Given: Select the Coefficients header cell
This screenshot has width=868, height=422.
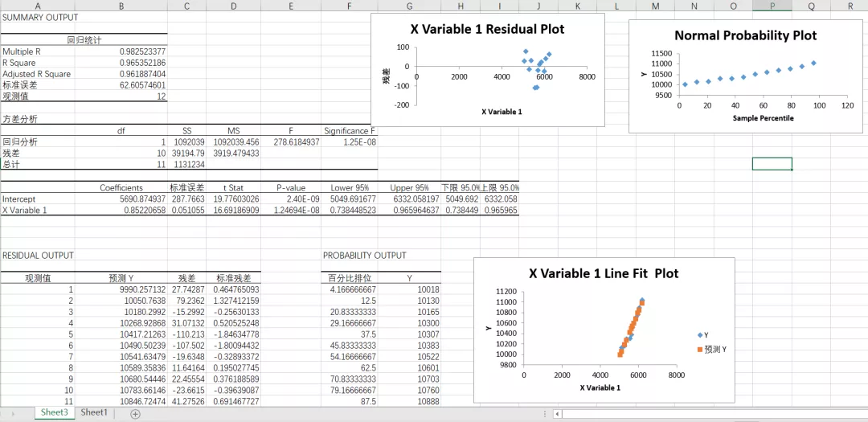Looking at the screenshot, I should (121, 188).
